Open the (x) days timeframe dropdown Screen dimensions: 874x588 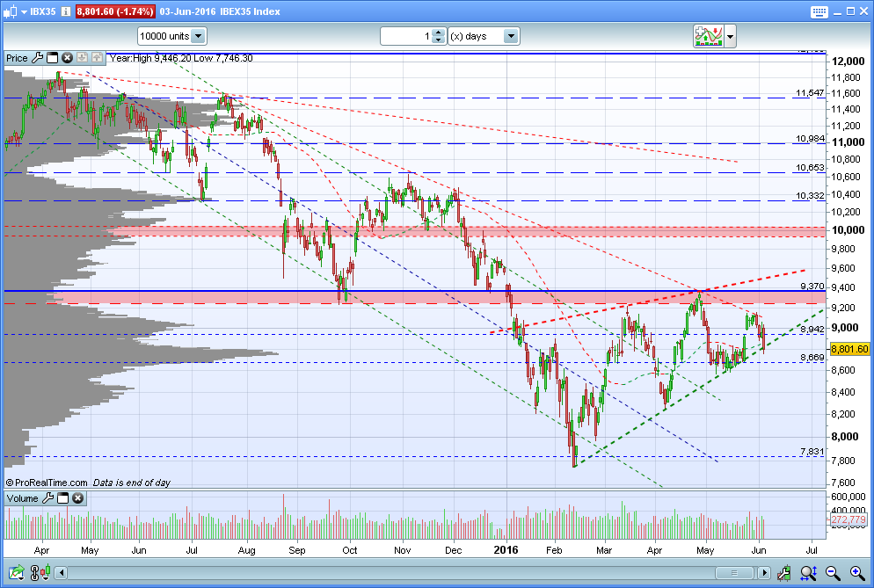[x=511, y=36]
